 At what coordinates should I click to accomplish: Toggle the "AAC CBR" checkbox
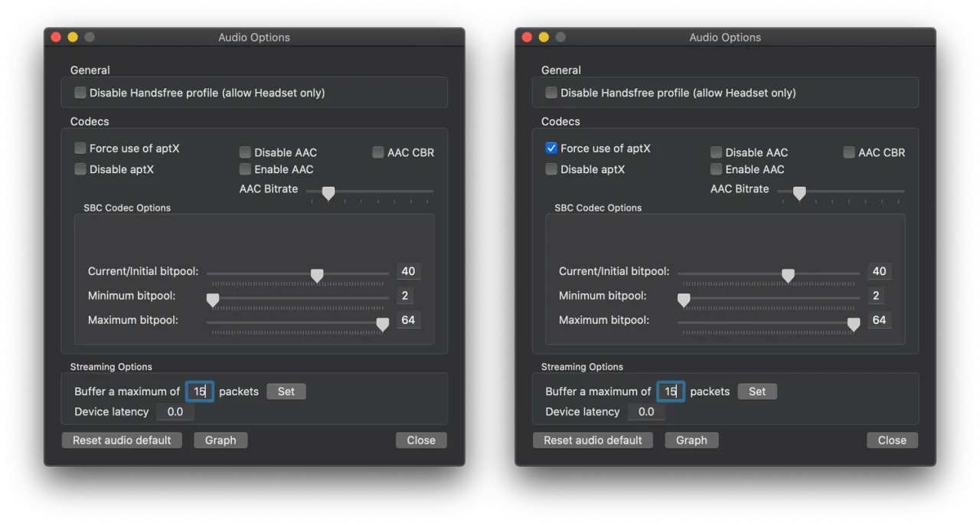click(377, 152)
